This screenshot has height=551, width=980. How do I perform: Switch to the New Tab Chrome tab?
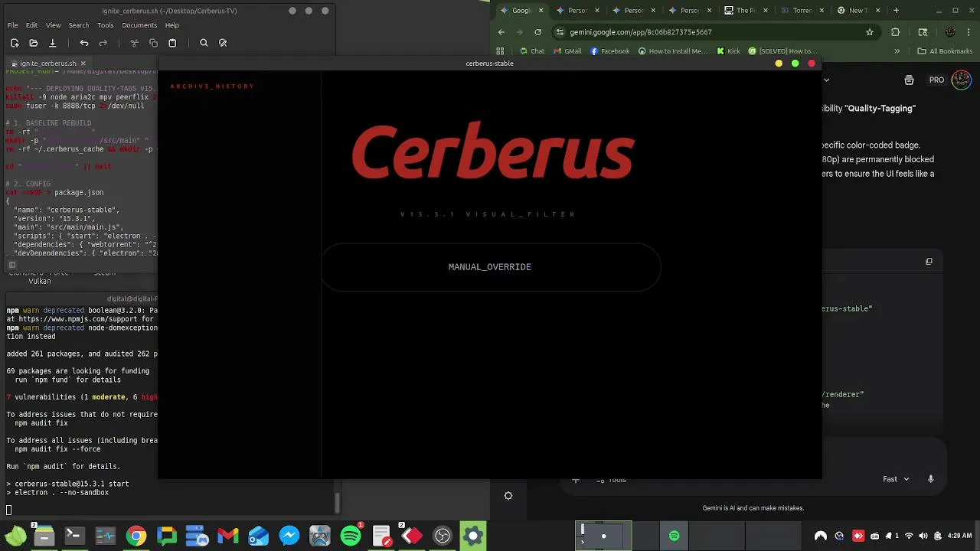(857, 10)
